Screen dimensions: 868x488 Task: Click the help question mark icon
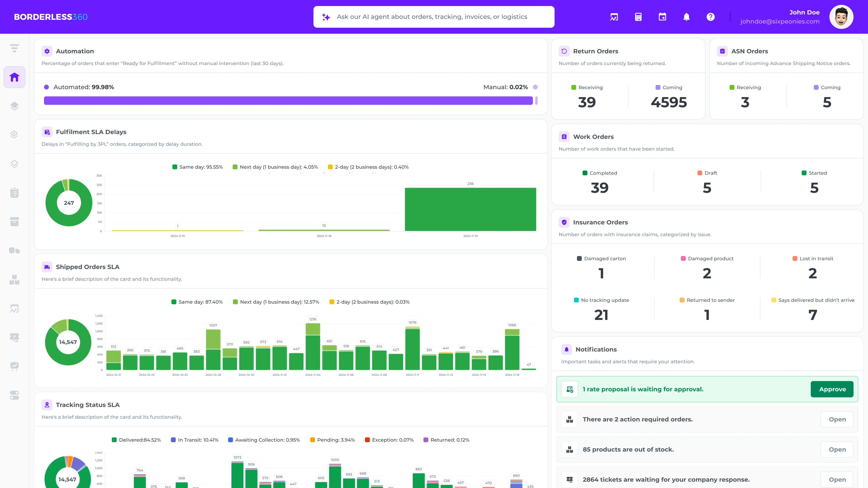(710, 17)
